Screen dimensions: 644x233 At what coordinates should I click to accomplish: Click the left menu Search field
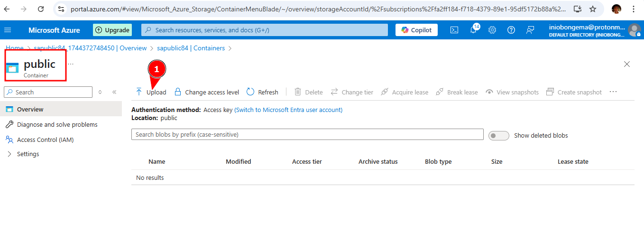[48, 92]
